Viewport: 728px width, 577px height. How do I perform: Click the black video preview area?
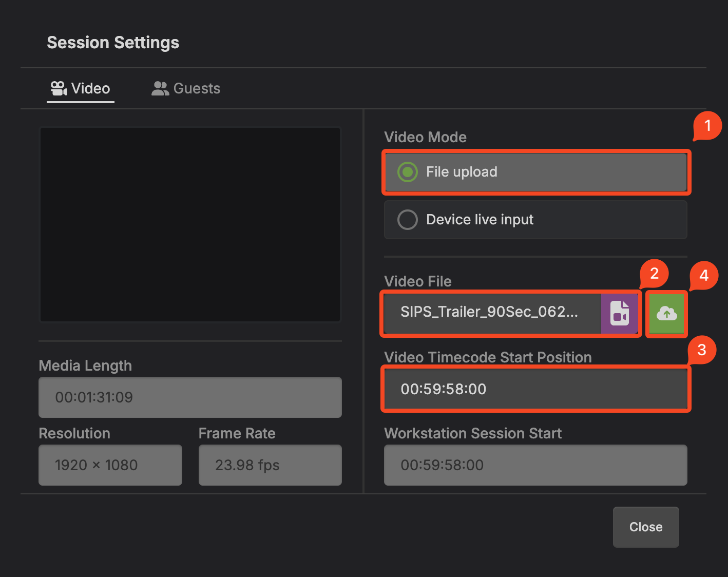(x=190, y=225)
